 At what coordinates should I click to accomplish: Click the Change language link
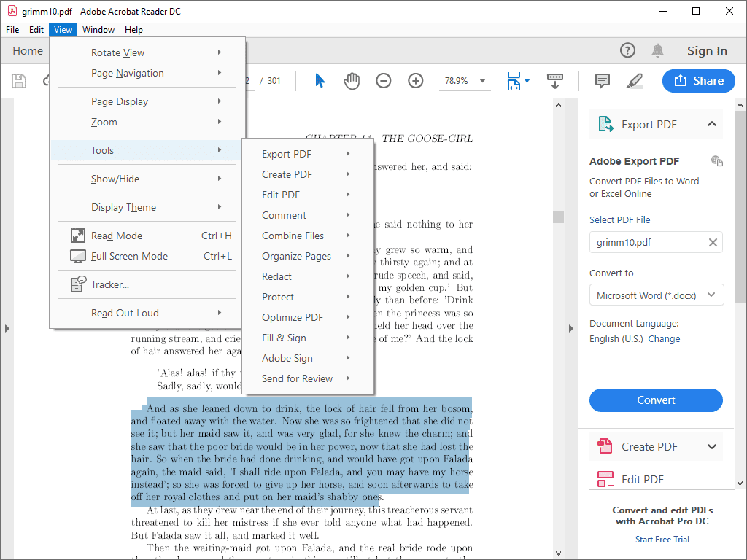[x=664, y=338]
